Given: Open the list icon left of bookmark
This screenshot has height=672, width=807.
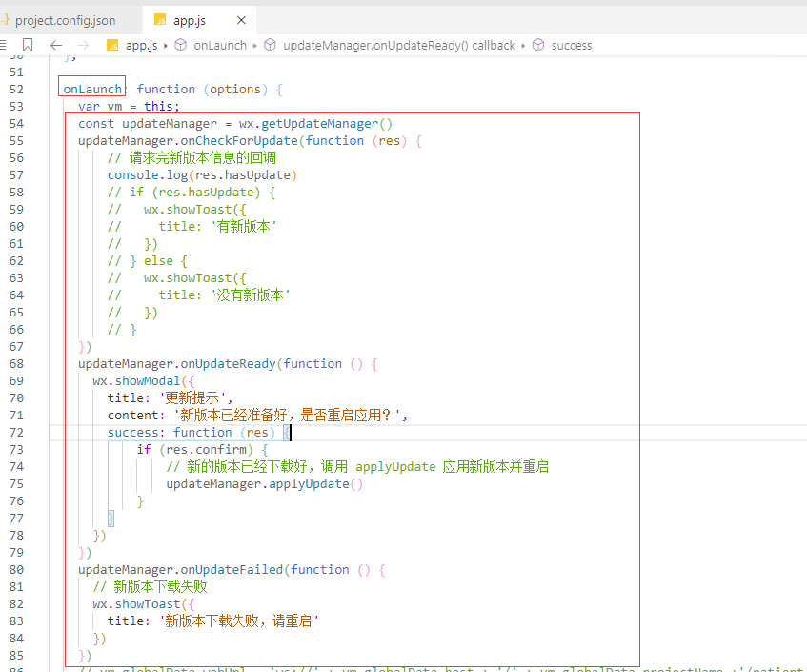Looking at the screenshot, I should (3, 46).
